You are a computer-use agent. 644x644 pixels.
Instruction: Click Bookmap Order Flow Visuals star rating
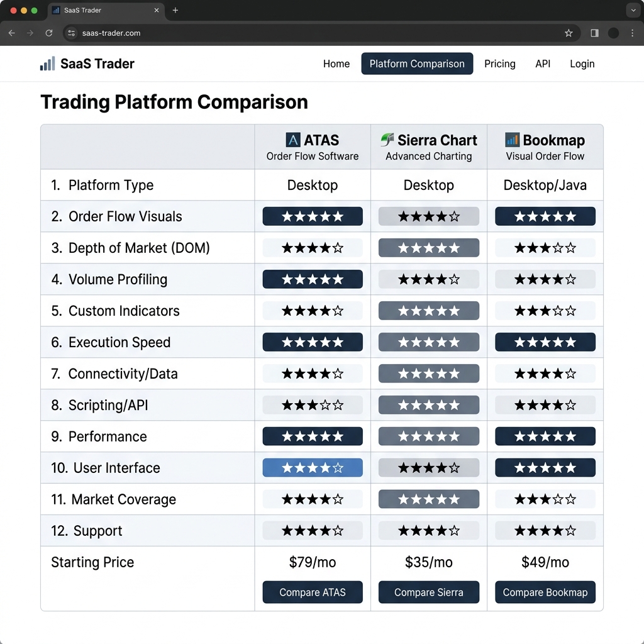(x=545, y=216)
